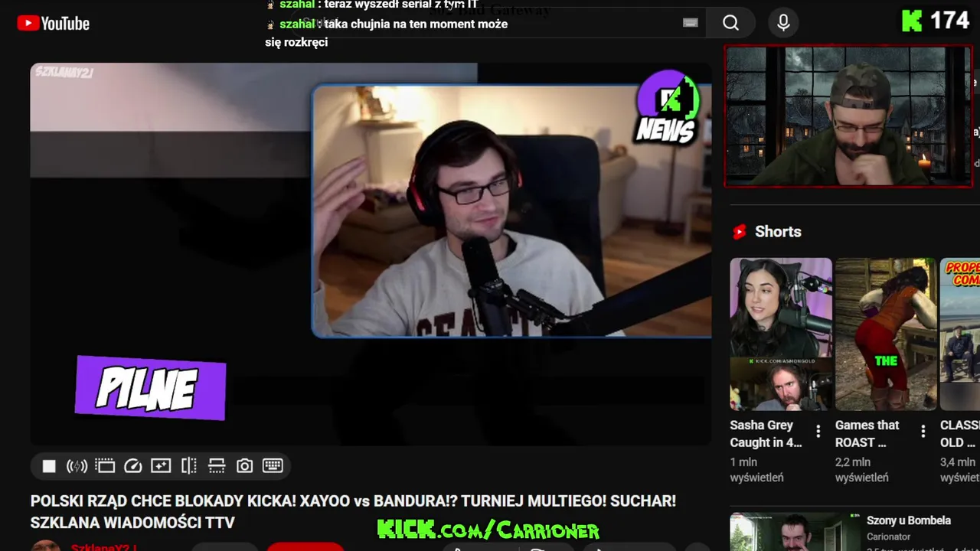Screen dimensions: 980x551
Task: Take a screenshot with the camera icon
Action: [244, 466]
